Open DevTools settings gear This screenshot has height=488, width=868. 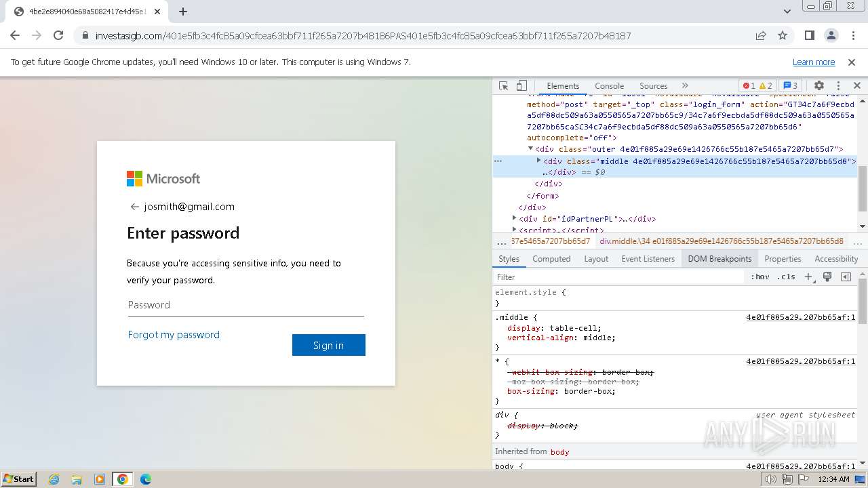tap(819, 85)
